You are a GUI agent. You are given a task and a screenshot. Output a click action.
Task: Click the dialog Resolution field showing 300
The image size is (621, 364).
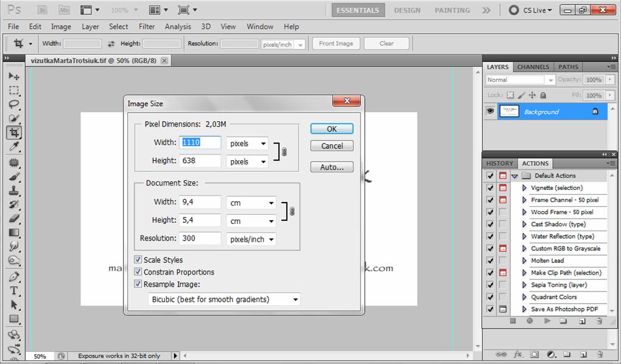(200, 239)
